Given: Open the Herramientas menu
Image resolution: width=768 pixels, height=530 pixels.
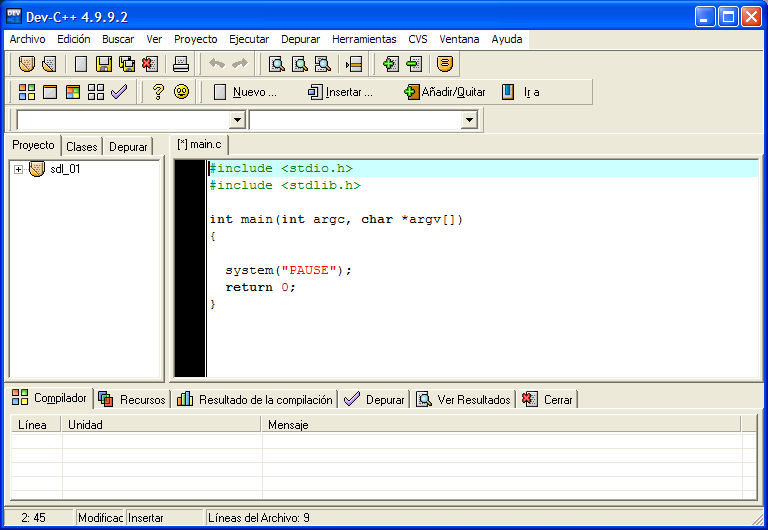Looking at the screenshot, I should click(x=364, y=39).
